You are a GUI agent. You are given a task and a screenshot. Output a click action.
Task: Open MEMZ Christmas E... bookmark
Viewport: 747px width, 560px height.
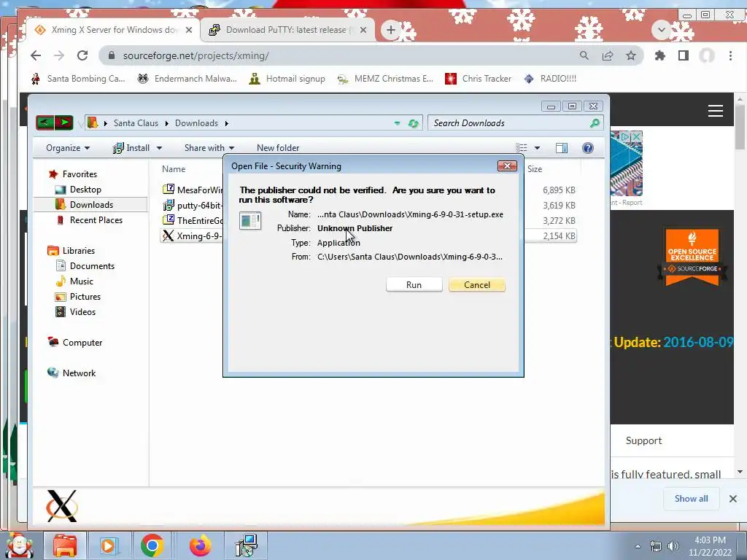pos(385,79)
